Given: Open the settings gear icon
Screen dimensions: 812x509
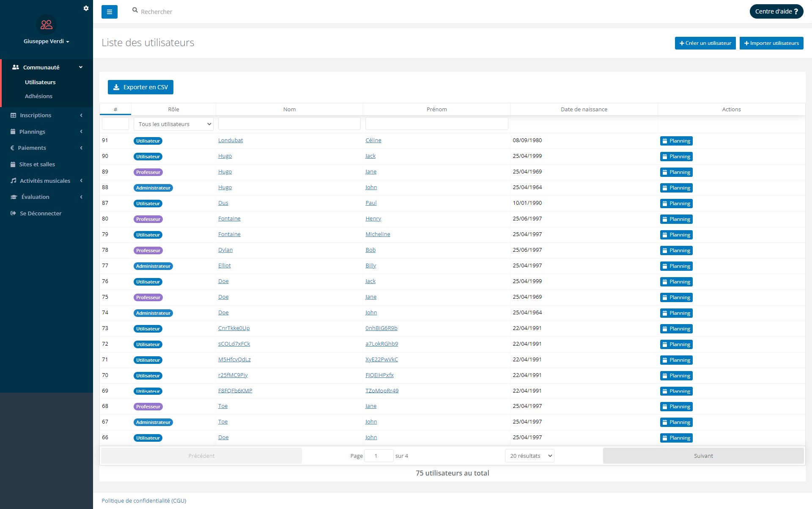Looking at the screenshot, I should pyautogui.click(x=86, y=8).
